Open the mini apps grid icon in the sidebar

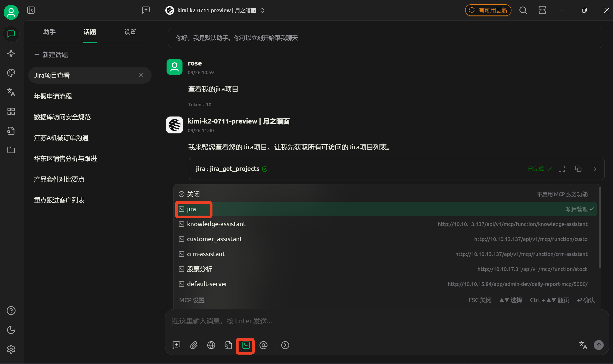[x=11, y=111]
